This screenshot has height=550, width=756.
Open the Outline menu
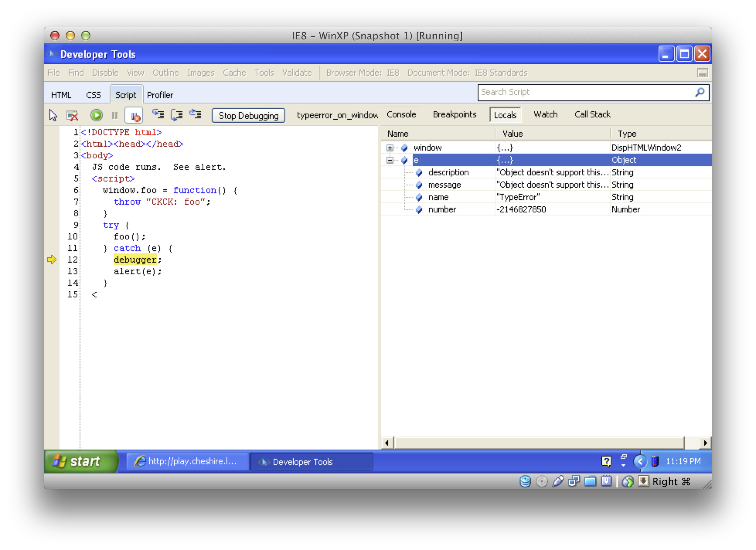[x=165, y=73]
